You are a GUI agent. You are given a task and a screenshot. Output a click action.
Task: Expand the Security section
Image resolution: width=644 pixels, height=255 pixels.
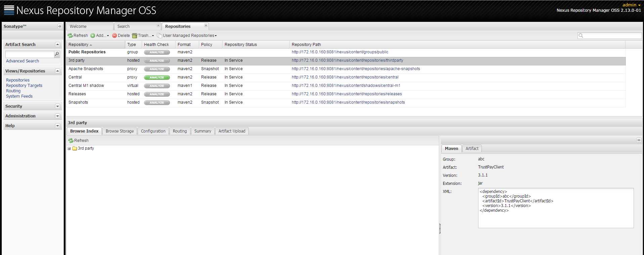pos(57,106)
